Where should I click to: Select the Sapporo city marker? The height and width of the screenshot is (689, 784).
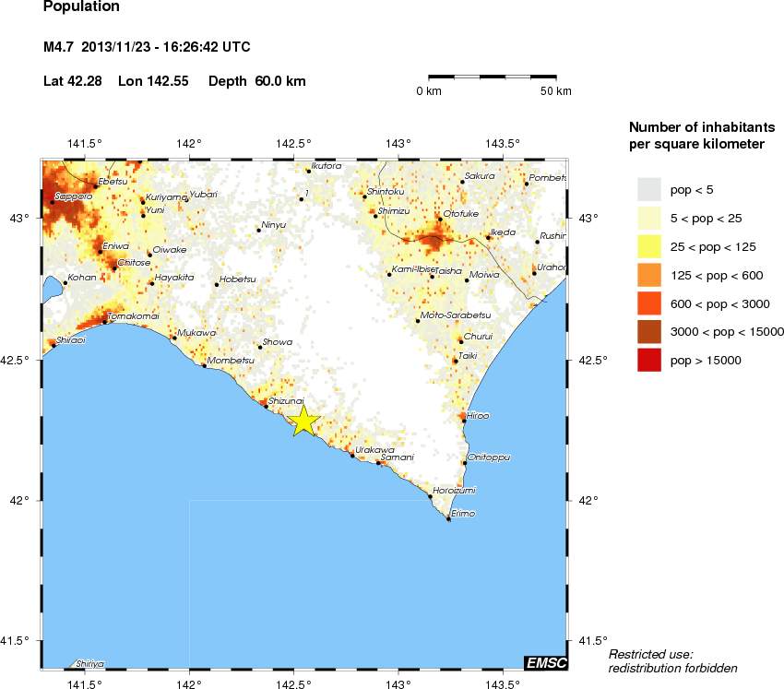52,201
